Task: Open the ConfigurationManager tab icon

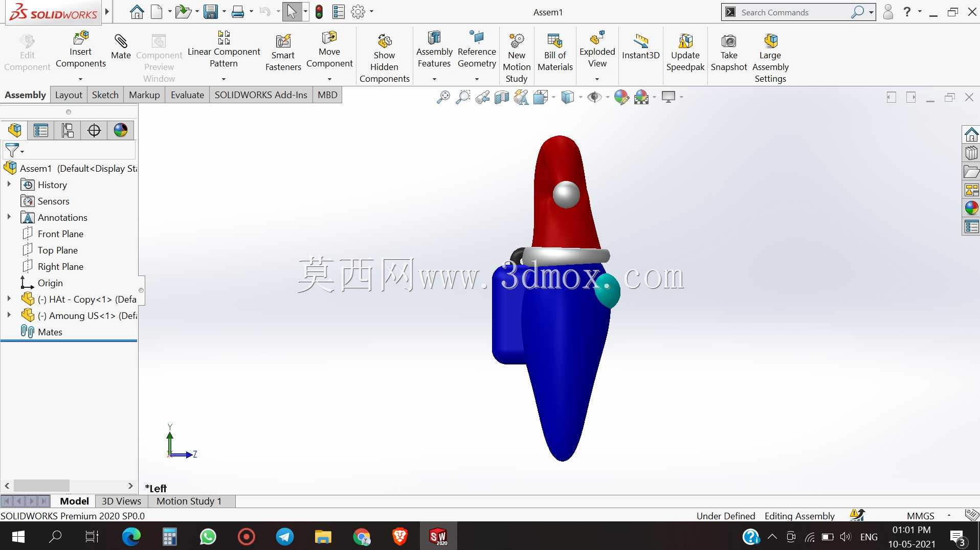Action: click(68, 130)
